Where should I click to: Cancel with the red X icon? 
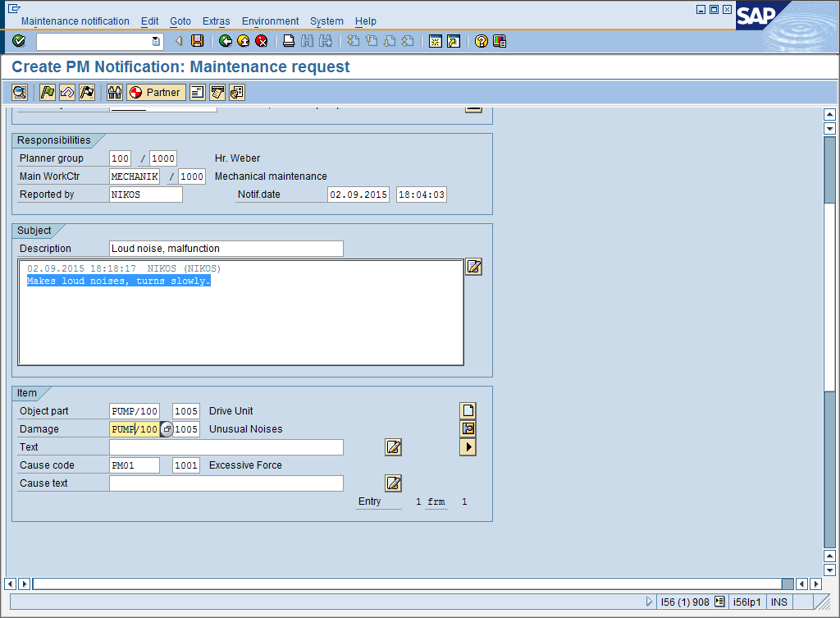[262, 41]
